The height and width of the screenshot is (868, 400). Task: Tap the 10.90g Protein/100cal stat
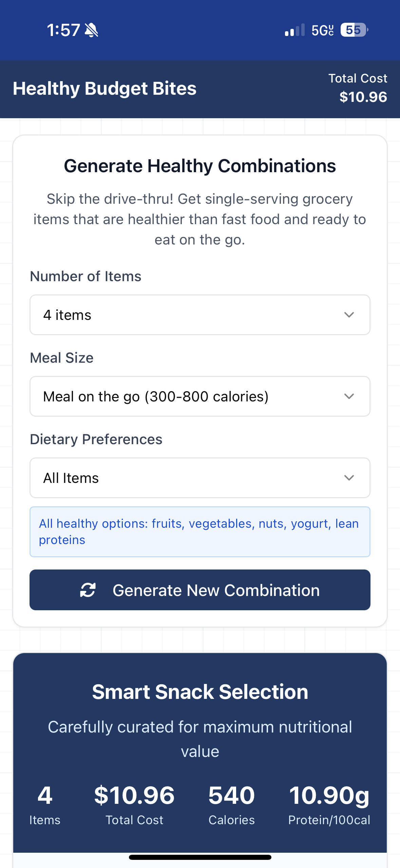click(x=329, y=804)
